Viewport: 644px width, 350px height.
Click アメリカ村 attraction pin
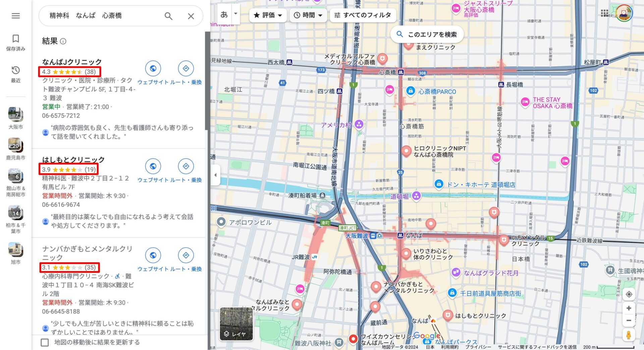click(x=359, y=125)
